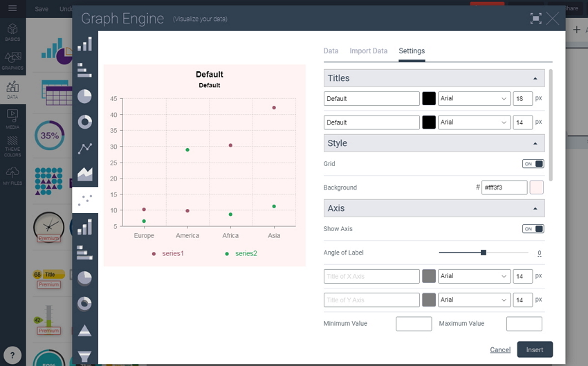This screenshot has height=366, width=588.
Task: Switch to the Import Data tab
Action: [368, 51]
